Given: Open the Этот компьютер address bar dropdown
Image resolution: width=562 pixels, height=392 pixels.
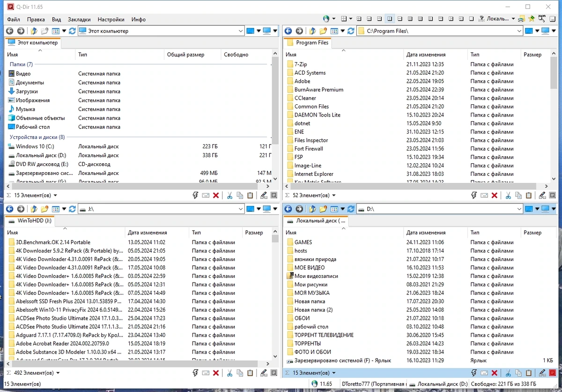Looking at the screenshot, I should tap(241, 31).
